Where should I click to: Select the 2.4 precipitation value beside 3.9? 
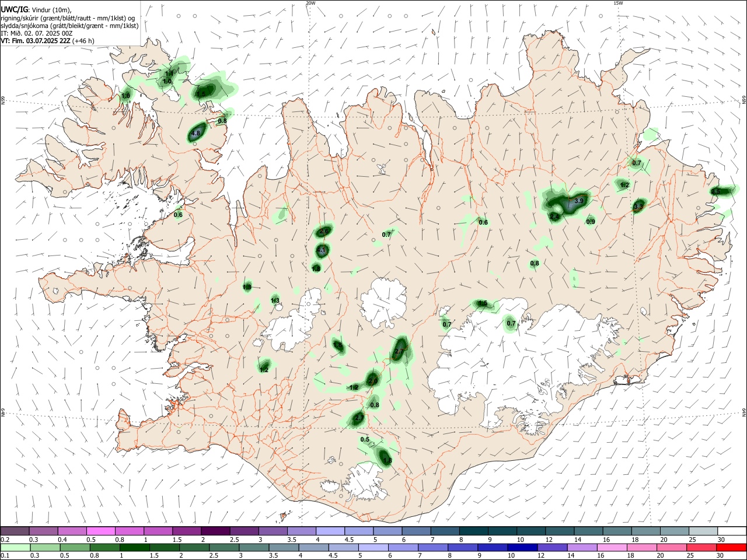(554, 216)
